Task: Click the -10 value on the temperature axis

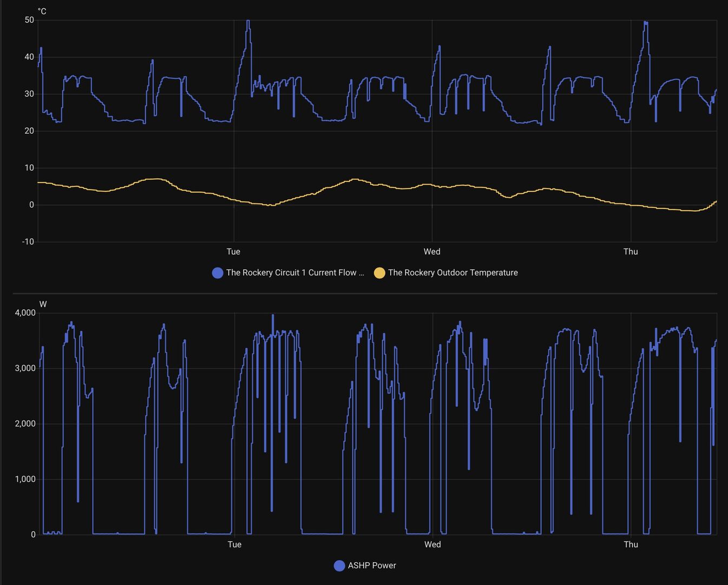Action: [x=28, y=242]
